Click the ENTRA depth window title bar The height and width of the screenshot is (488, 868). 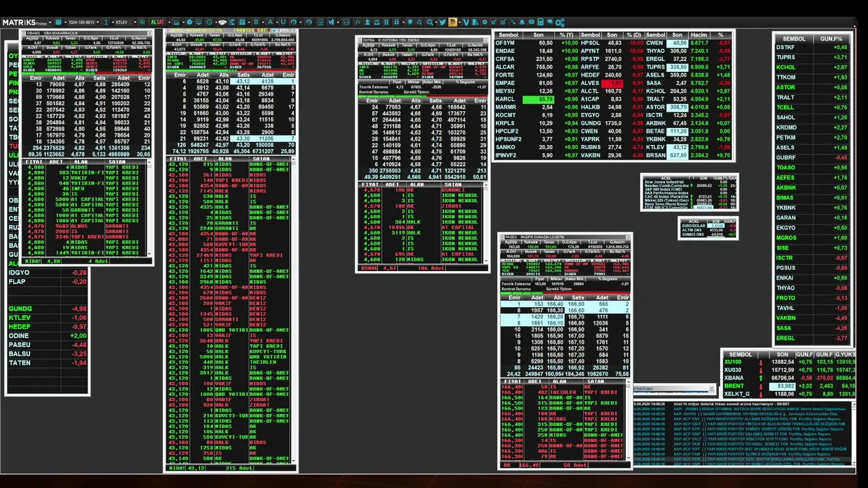[x=422, y=40]
